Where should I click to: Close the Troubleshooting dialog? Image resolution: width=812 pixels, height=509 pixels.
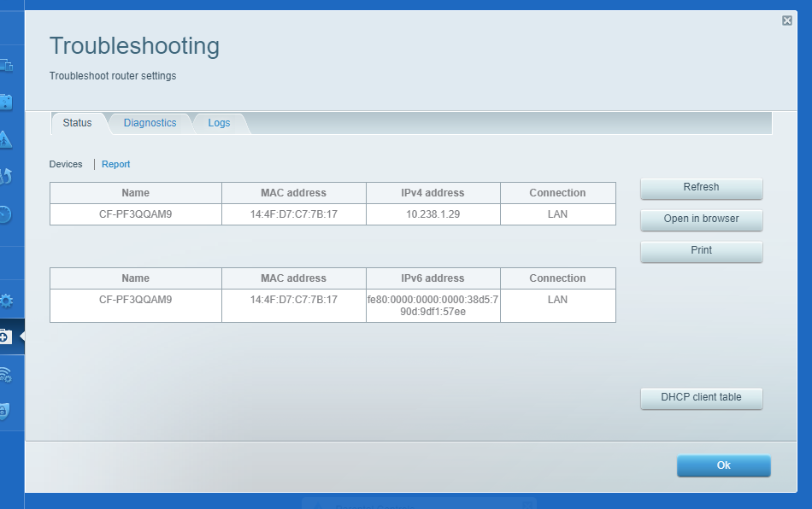[x=786, y=20]
